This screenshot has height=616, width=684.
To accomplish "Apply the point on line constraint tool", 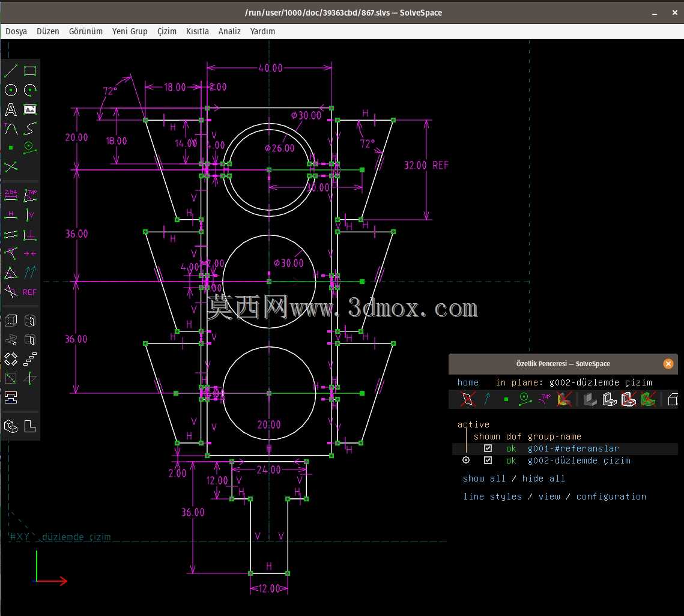I will [11, 253].
